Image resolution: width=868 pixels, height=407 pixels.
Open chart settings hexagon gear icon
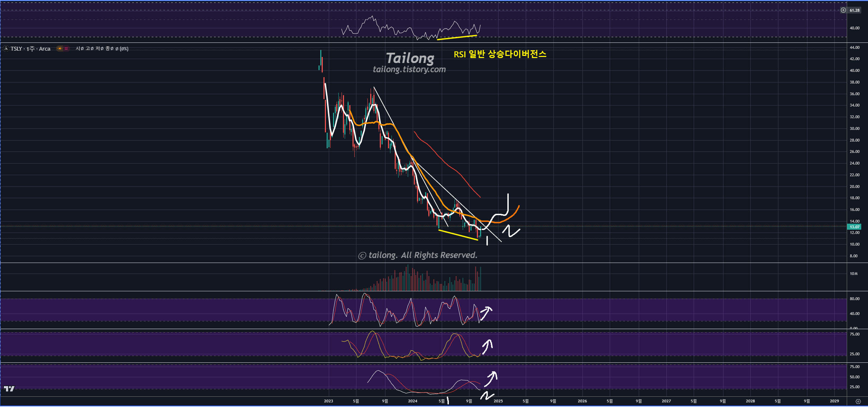pyautogui.click(x=858, y=401)
